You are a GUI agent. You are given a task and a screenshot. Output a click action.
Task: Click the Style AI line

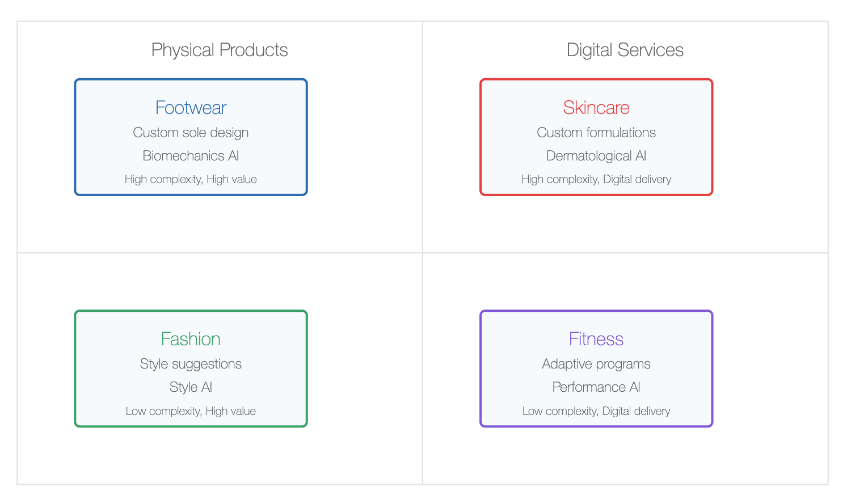tap(191, 387)
